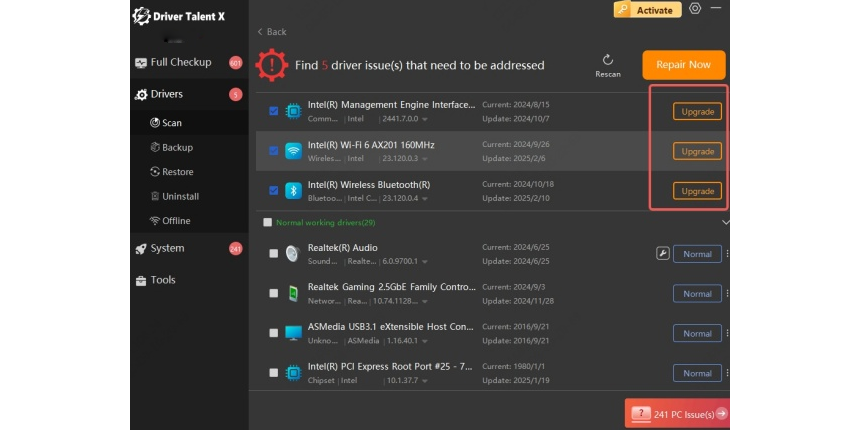Open settings via the gear icon
The width and height of the screenshot is (860, 430).
[x=695, y=9]
